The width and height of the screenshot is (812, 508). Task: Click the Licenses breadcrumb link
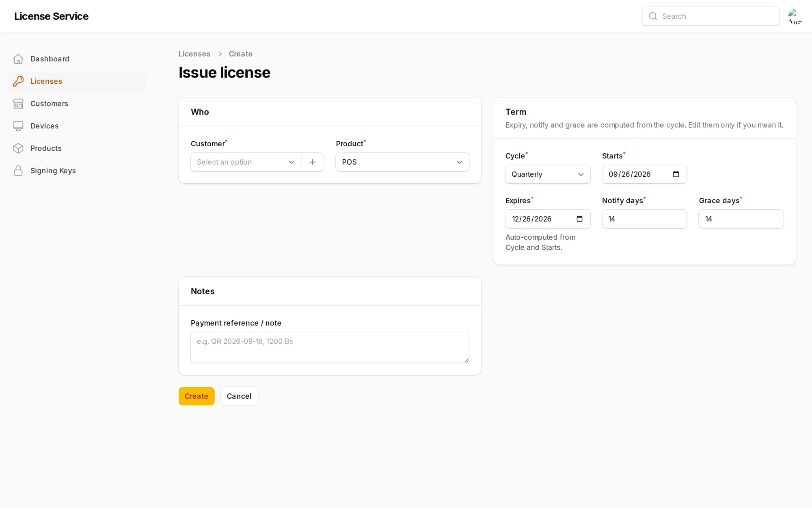[x=194, y=54]
